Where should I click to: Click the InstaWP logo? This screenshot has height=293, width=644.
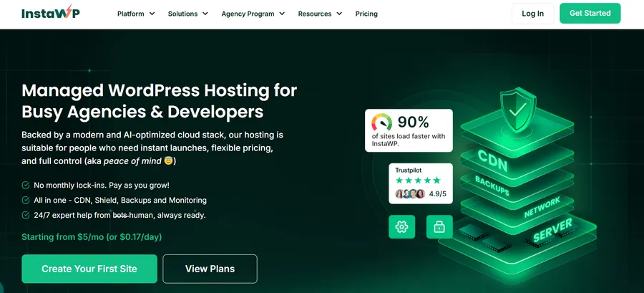click(52, 13)
